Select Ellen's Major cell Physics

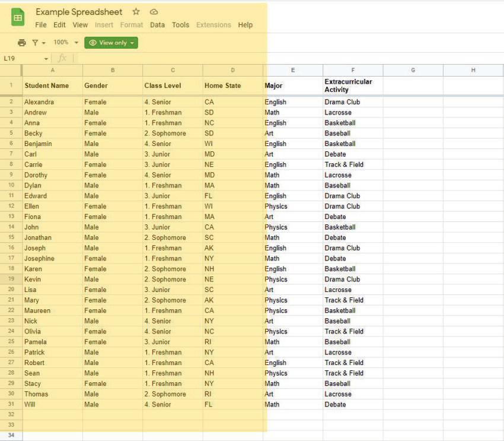(293, 206)
